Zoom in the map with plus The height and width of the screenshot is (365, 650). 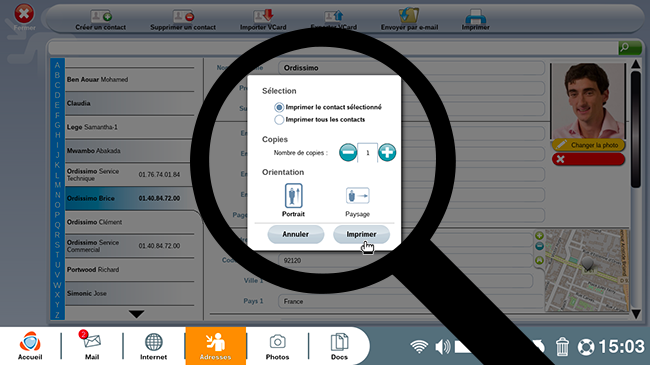pyautogui.click(x=539, y=236)
